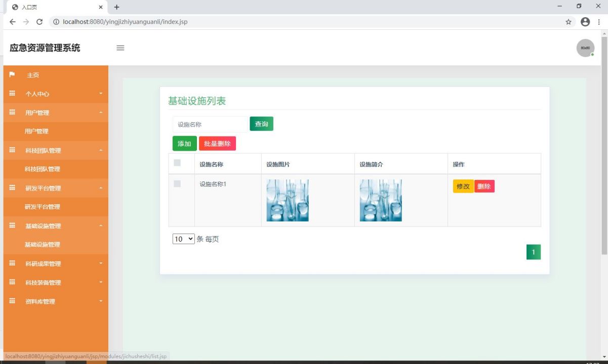Tick the select-all checkbox in table header

coord(177,163)
